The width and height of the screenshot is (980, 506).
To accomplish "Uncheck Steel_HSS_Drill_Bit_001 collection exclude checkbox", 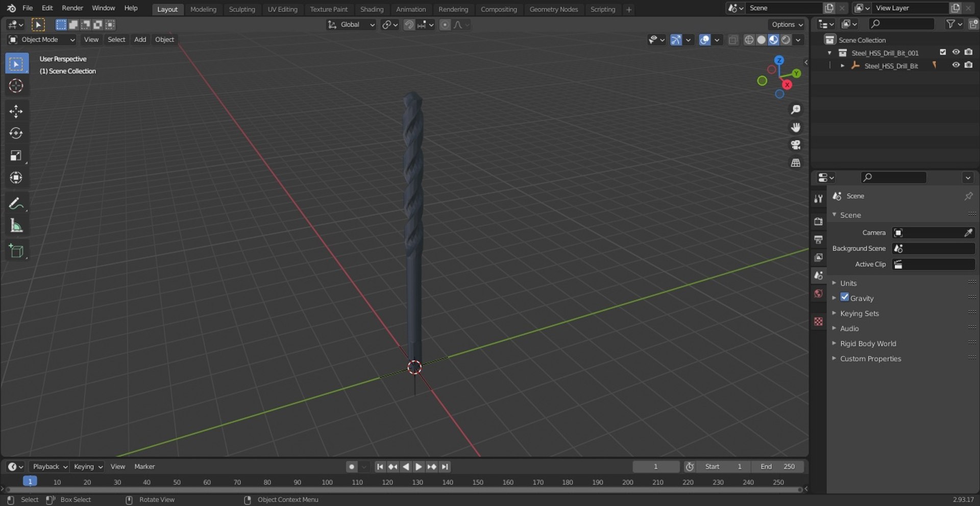I will [x=943, y=52].
